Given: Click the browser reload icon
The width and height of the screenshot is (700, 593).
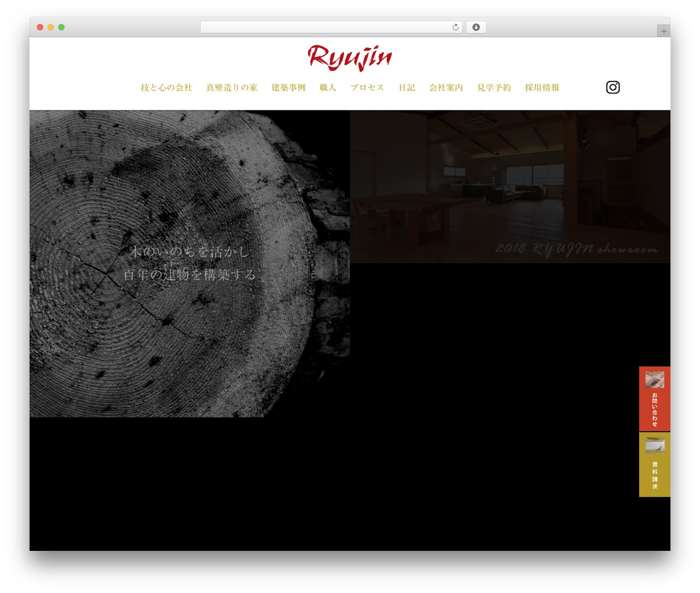Looking at the screenshot, I should pos(455,27).
